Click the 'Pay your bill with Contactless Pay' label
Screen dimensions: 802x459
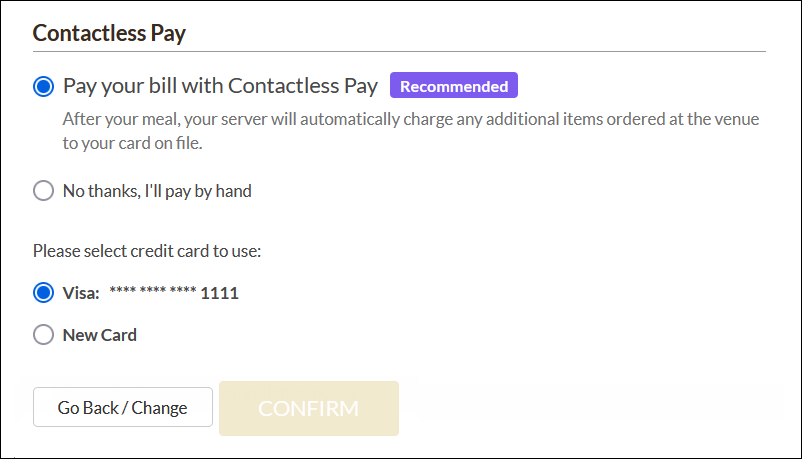(220, 86)
